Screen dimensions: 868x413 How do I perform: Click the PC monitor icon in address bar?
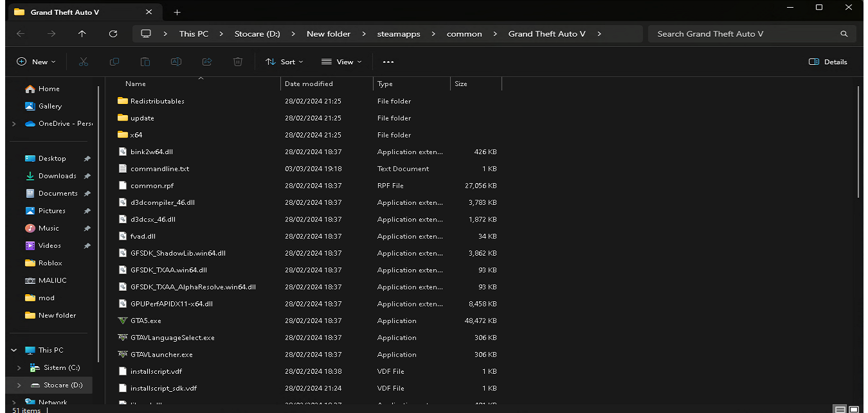click(x=146, y=34)
